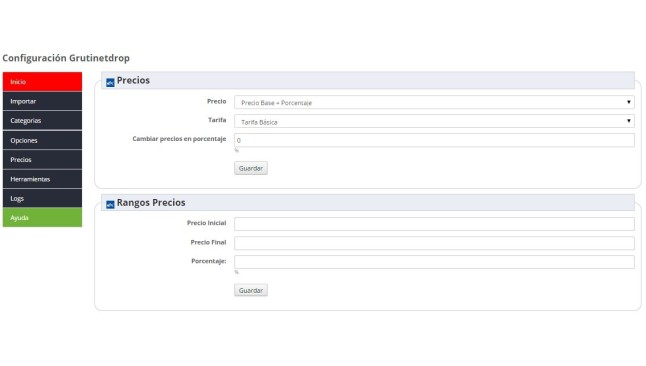Click Guardar in the Rangos Precios panel

click(251, 290)
